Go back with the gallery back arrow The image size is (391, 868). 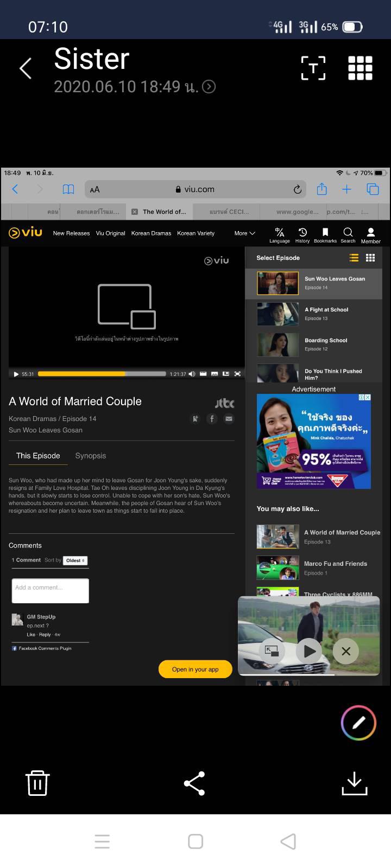(x=25, y=68)
